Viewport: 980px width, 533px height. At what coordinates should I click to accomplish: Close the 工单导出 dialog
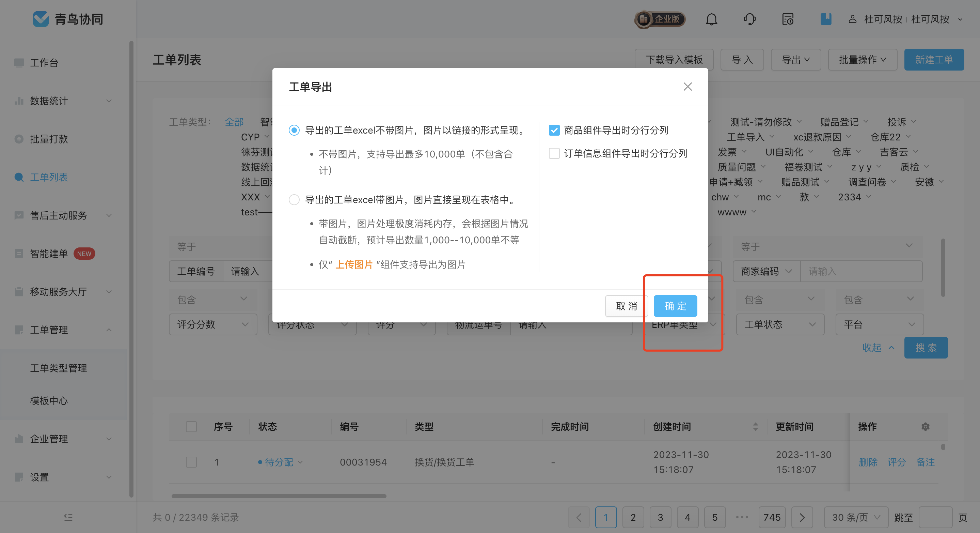click(687, 87)
